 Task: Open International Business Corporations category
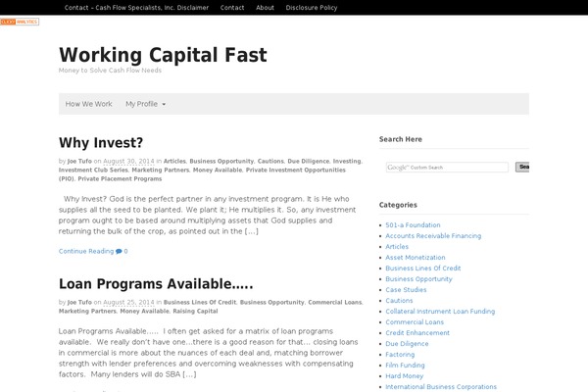(441, 387)
